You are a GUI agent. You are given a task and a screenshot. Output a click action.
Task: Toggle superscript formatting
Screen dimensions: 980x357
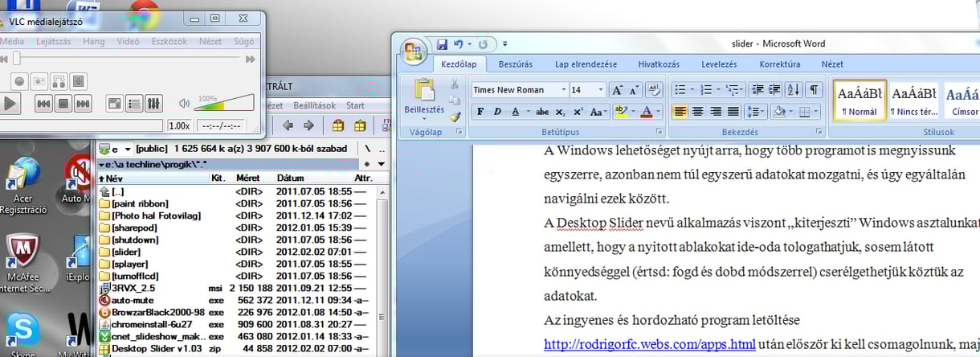[x=578, y=112]
